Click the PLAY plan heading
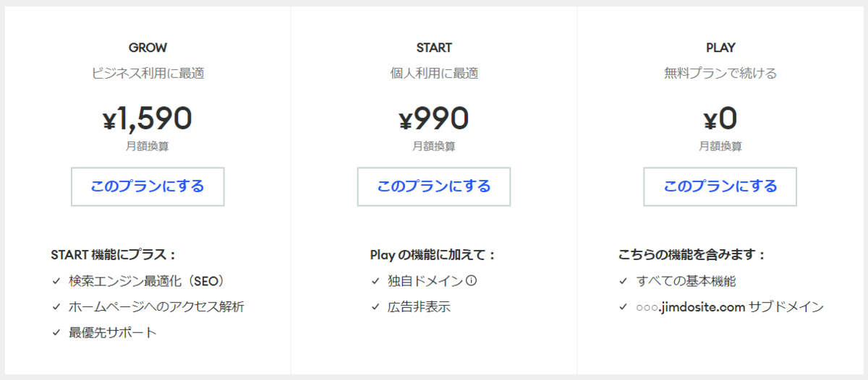 click(720, 48)
